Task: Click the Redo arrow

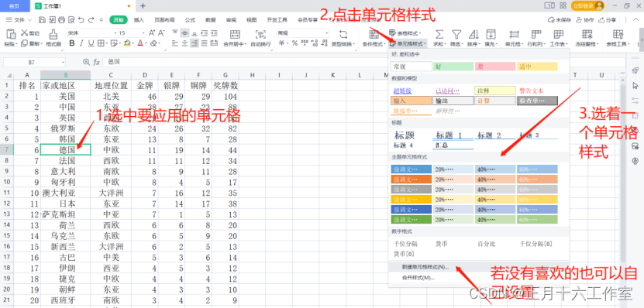Action: pos(91,19)
